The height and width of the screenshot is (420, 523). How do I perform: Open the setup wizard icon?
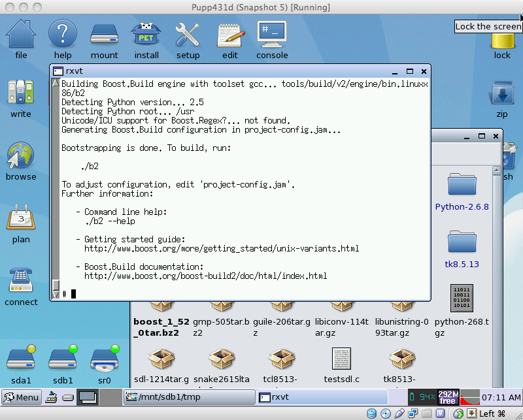tap(188, 38)
